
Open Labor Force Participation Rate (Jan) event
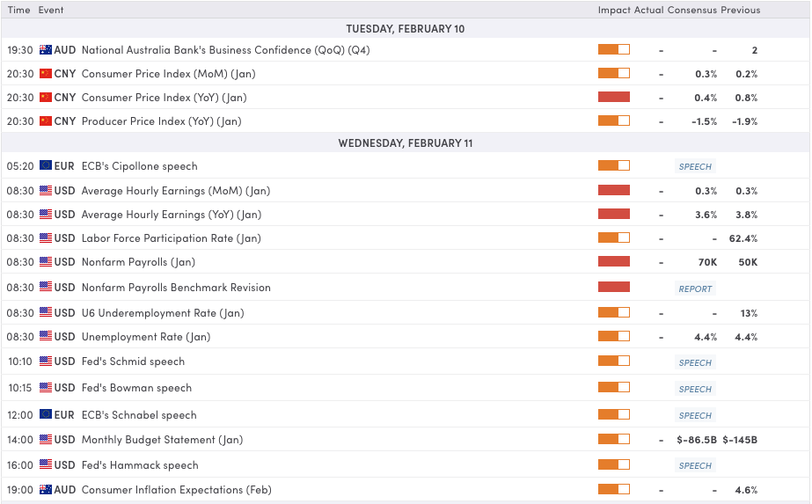coord(171,238)
